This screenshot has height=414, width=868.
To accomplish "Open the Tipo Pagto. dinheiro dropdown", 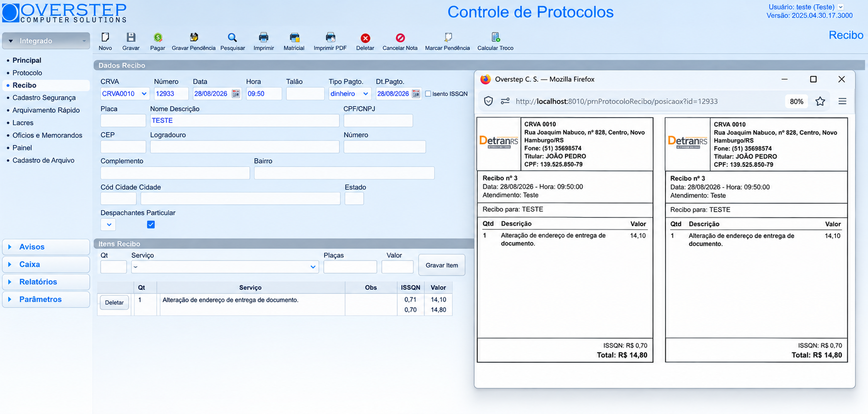I will point(350,94).
